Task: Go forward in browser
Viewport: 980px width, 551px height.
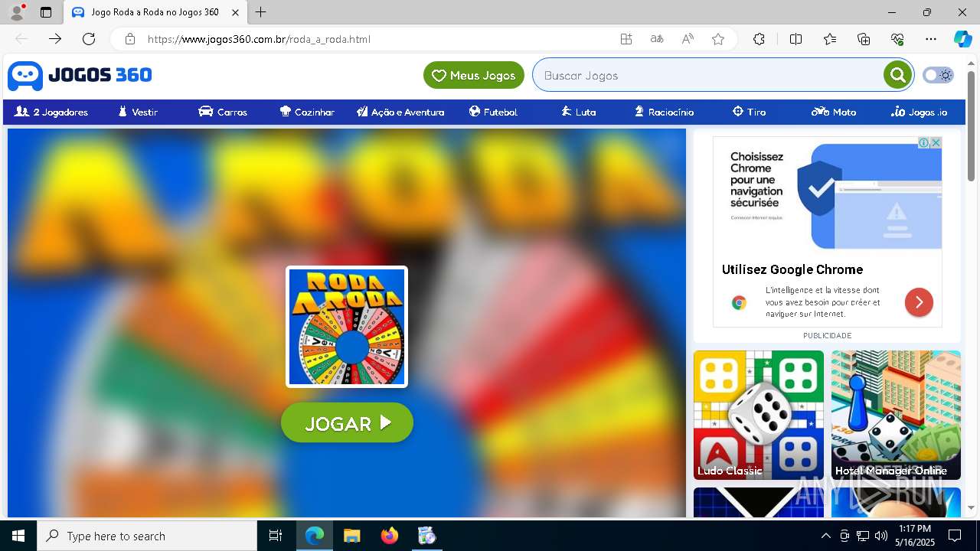Action: (x=55, y=39)
